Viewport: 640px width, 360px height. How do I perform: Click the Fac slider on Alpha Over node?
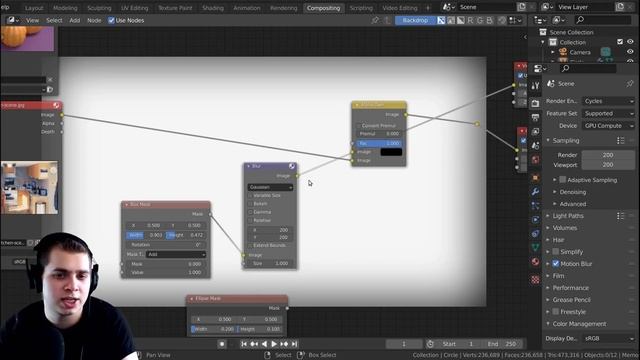(x=379, y=143)
